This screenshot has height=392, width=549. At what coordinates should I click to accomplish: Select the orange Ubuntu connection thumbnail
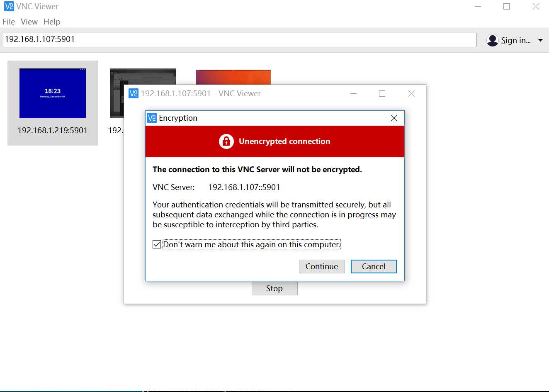233,77
